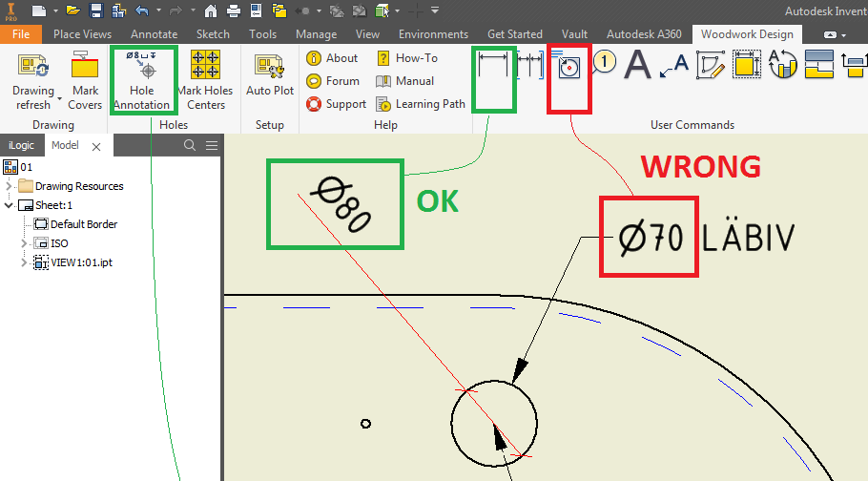Click the Balloon number 1 icon

pyautogui.click(x=604, y=62)
